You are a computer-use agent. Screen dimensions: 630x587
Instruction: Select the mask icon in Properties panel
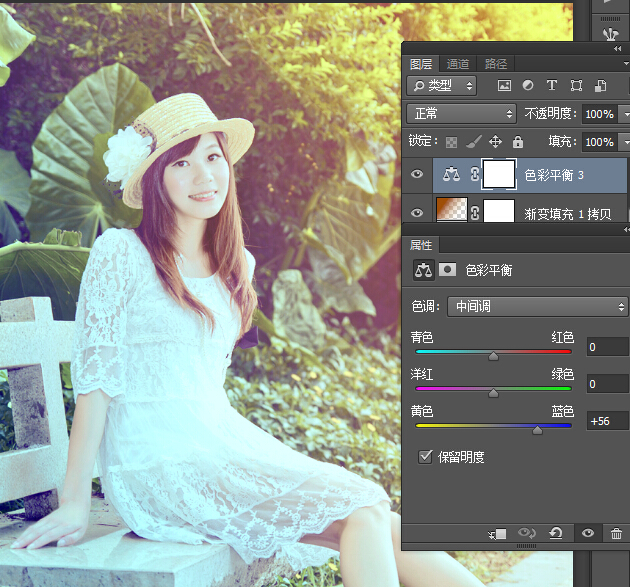(x=447, y=270)
